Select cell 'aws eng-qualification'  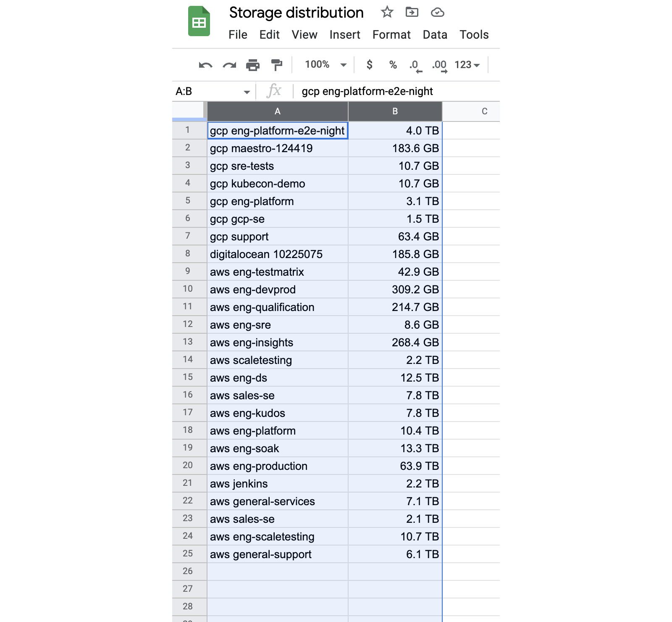(x=278, y=307)
